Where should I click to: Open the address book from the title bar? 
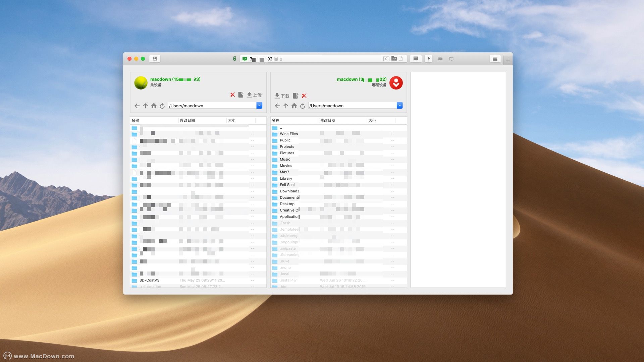[x=155, y=59]
